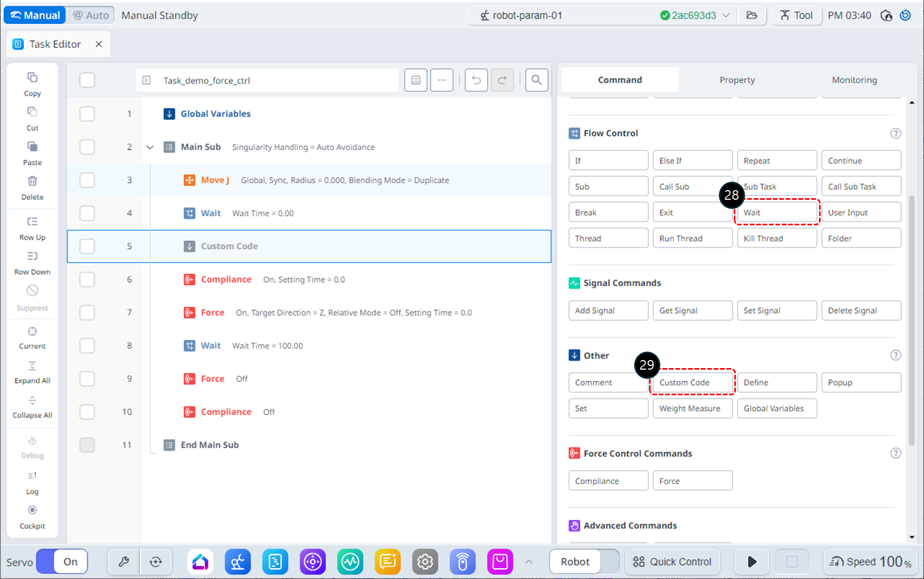Switch to the Property tab

pos(736,80)
